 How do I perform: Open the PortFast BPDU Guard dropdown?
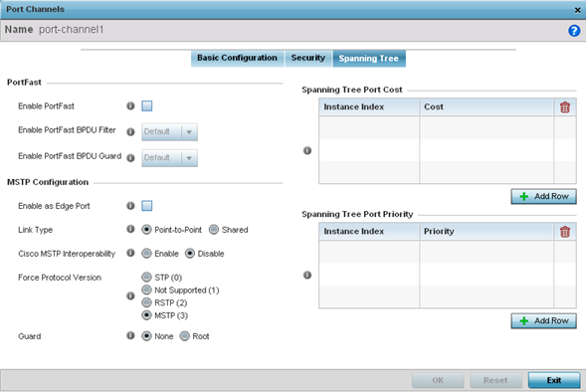(170, 158)
